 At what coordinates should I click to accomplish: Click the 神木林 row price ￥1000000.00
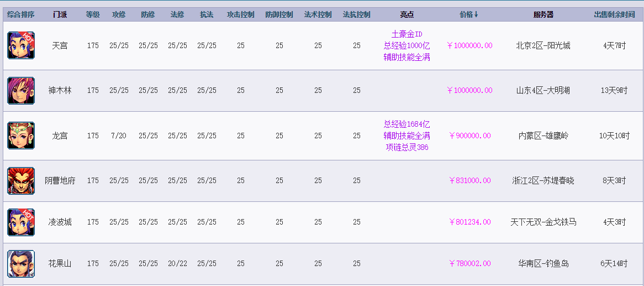(469, 91)
